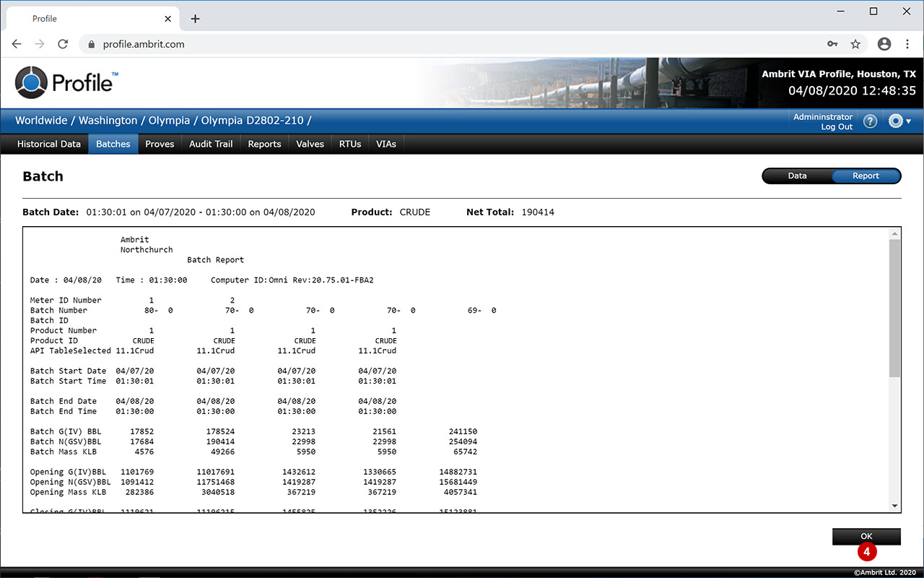This screenshot has height=578, width=924.
Task: Go to the Proves tab
Action: point(160,144)
